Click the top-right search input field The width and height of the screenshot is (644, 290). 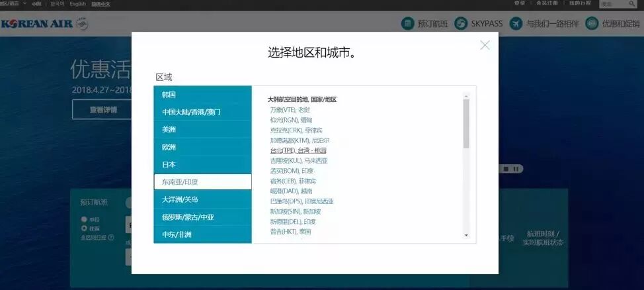[x=613, y=4]
